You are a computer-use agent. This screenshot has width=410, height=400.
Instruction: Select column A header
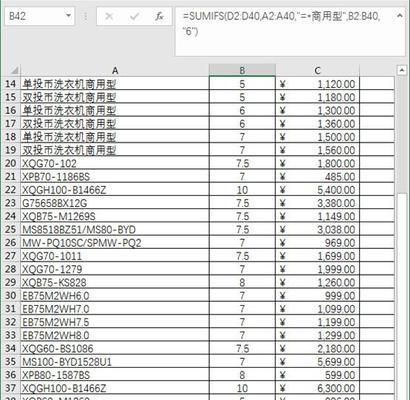115,70
